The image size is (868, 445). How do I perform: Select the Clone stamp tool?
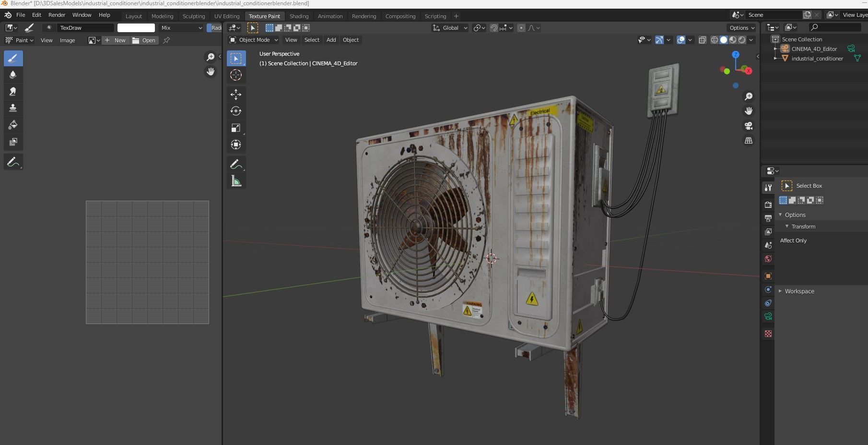coord(13,108)
